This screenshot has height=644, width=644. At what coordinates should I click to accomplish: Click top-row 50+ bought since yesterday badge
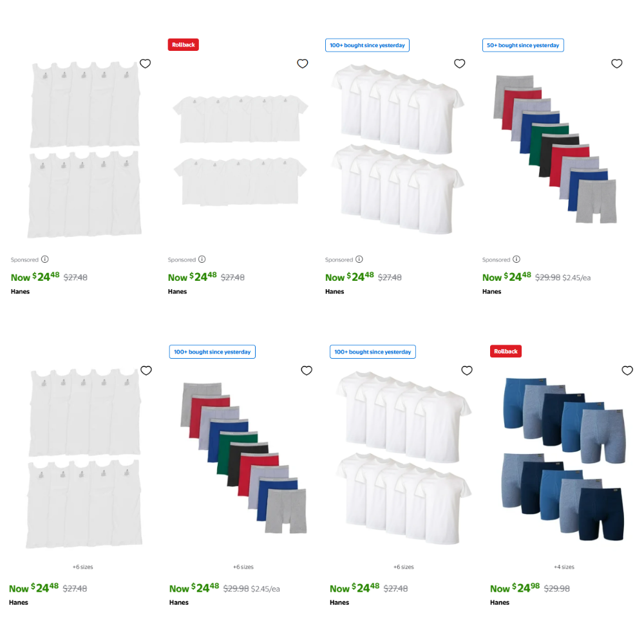point(523,45)
